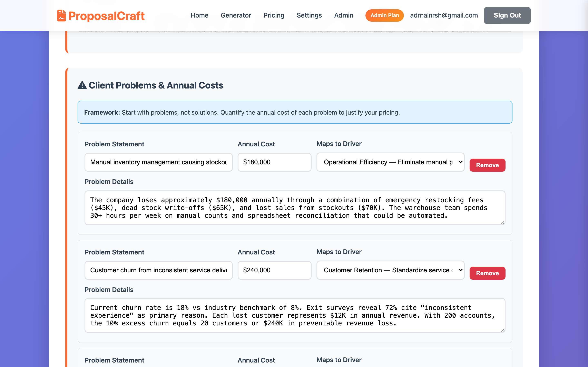Click the Admin Plan badge
Viewport: 588px width, 367px height.
(384, 15)
